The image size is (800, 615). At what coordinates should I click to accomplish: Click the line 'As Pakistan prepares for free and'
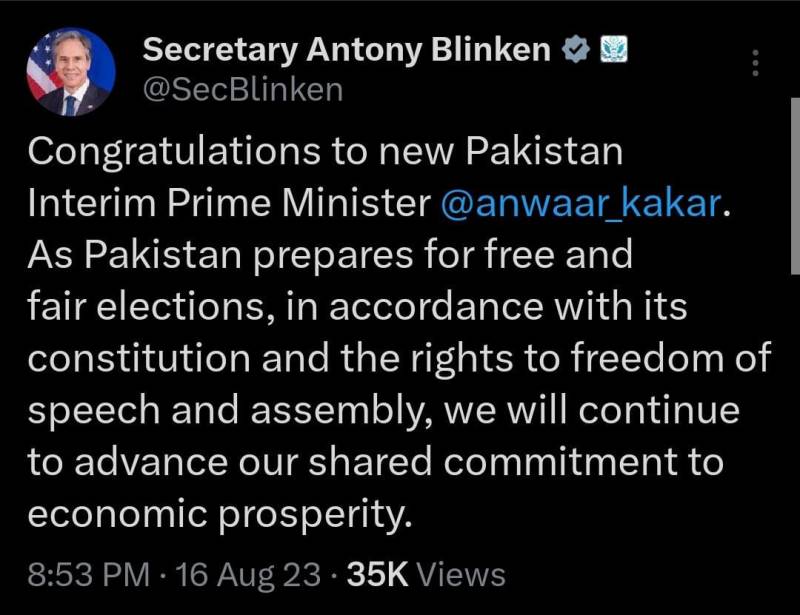point(330,255)
